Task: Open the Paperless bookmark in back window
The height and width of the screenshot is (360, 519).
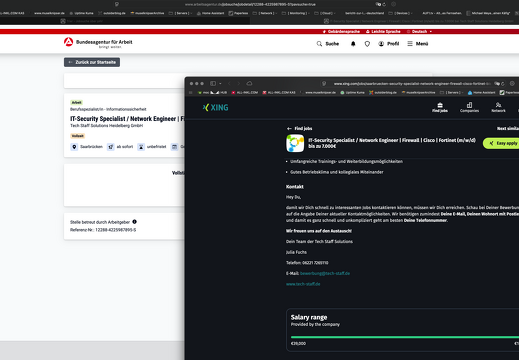Action: pyautogui.click(x=238, y=13)
